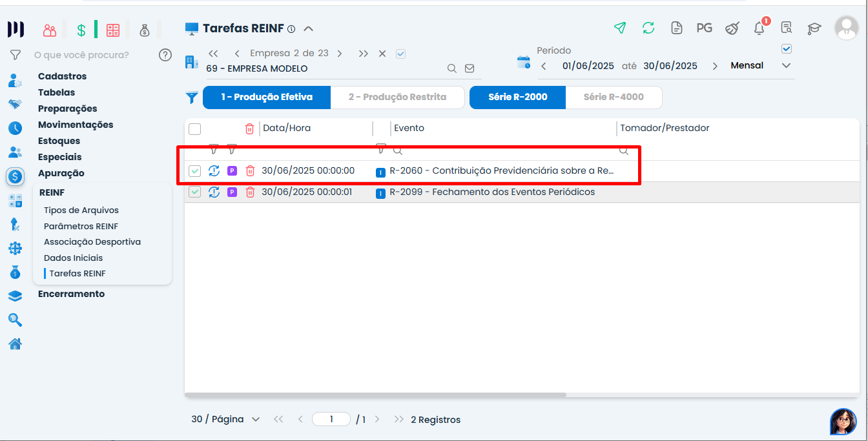Click the trash icon on R-2099 row
This screenshot has width=868, height=441.
pos(250,192)
